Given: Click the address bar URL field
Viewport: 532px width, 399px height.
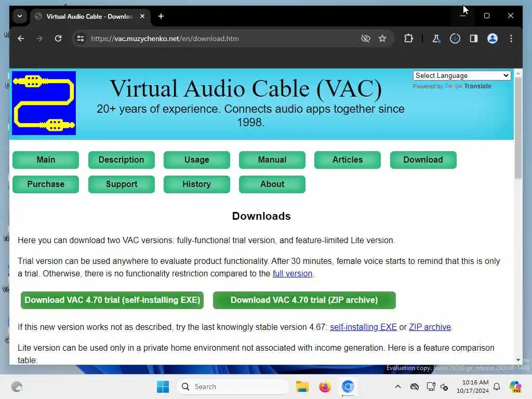Looking at the screenshot, I should pos(217,38).
